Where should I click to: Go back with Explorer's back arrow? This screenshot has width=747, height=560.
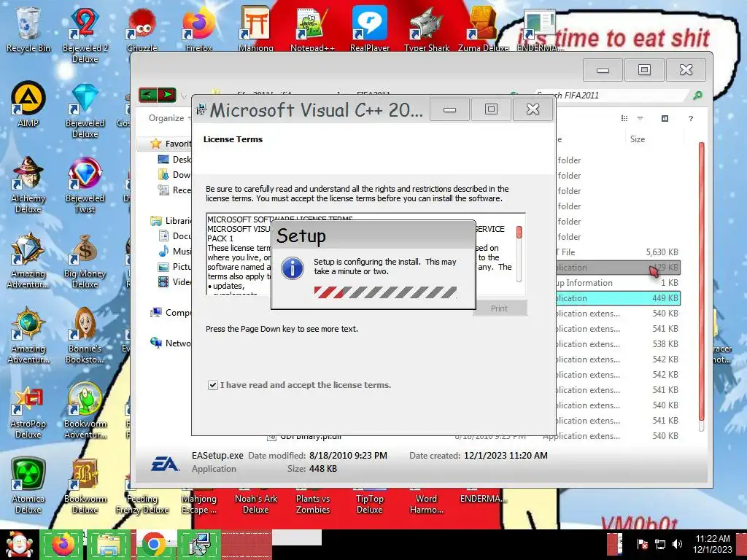pyautogui.click(x=148, y=95)
